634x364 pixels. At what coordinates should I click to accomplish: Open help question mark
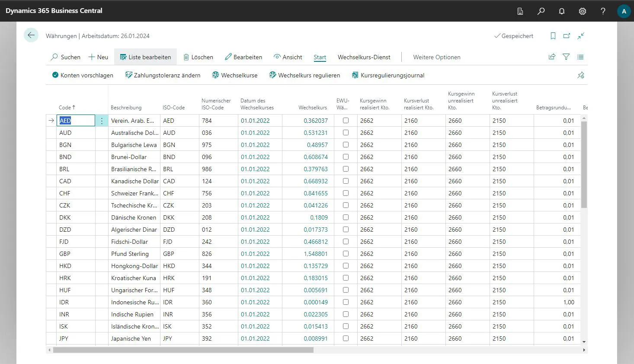(x=603, y=11)
